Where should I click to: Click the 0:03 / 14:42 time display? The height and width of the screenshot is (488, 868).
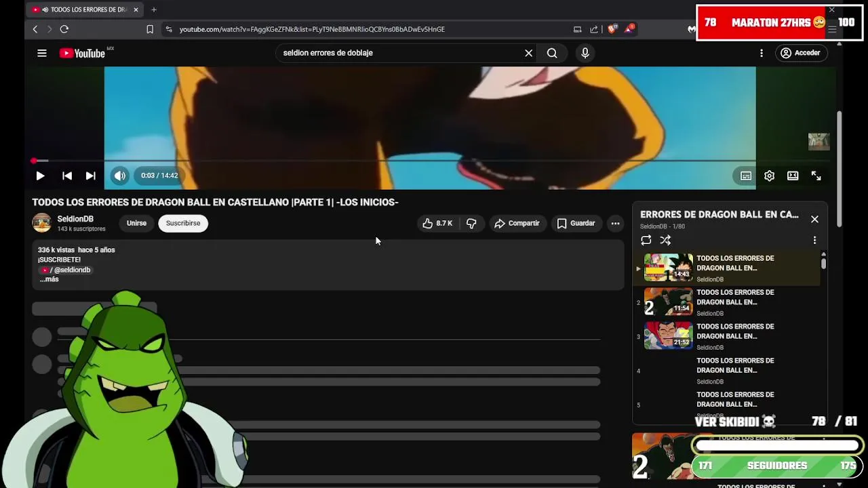coord(159,176)
